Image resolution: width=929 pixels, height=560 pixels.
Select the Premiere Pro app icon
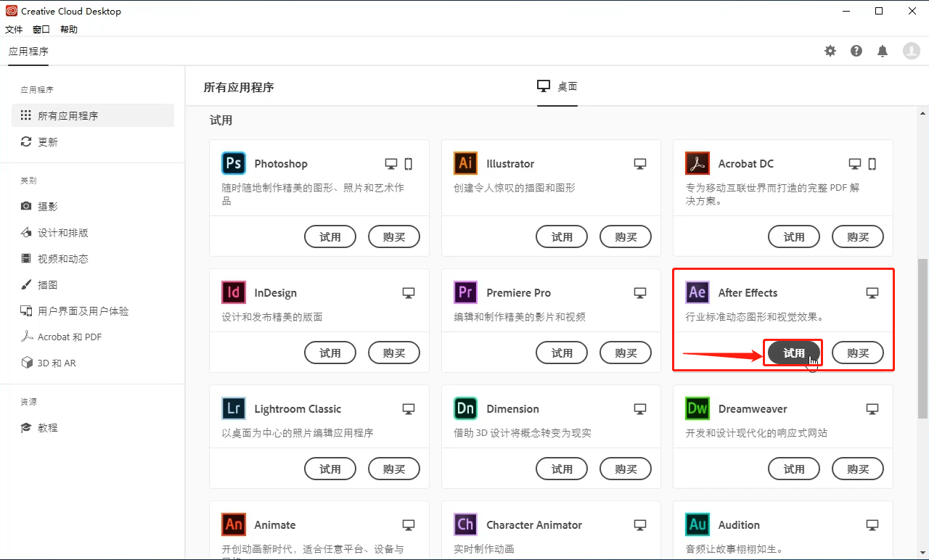point(465,292)
